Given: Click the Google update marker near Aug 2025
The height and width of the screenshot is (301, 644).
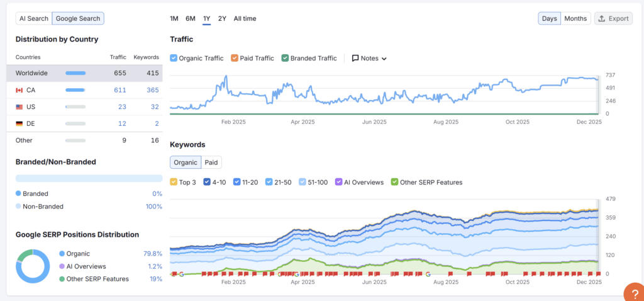Looking at the screenshot, I should click(427, 274).
